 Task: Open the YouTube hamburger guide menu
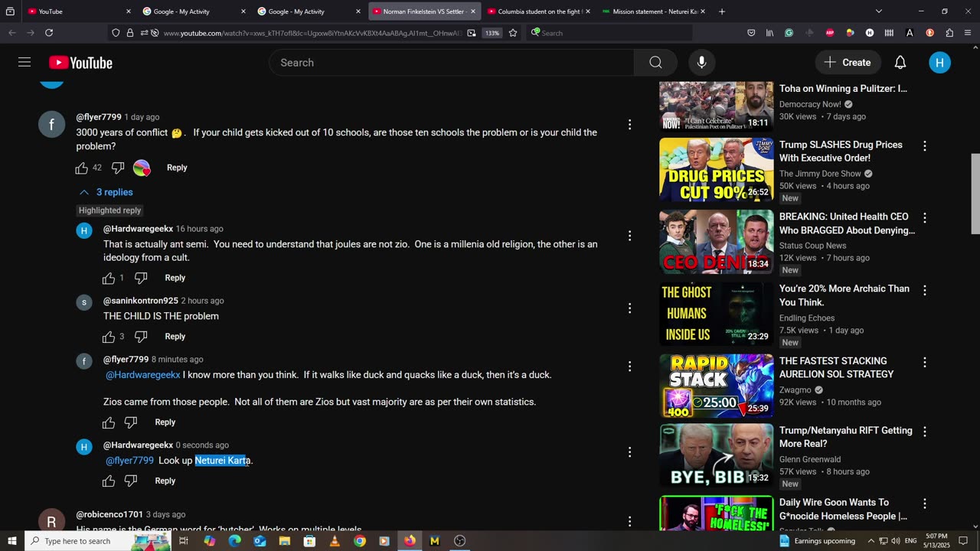coord(24,63)
